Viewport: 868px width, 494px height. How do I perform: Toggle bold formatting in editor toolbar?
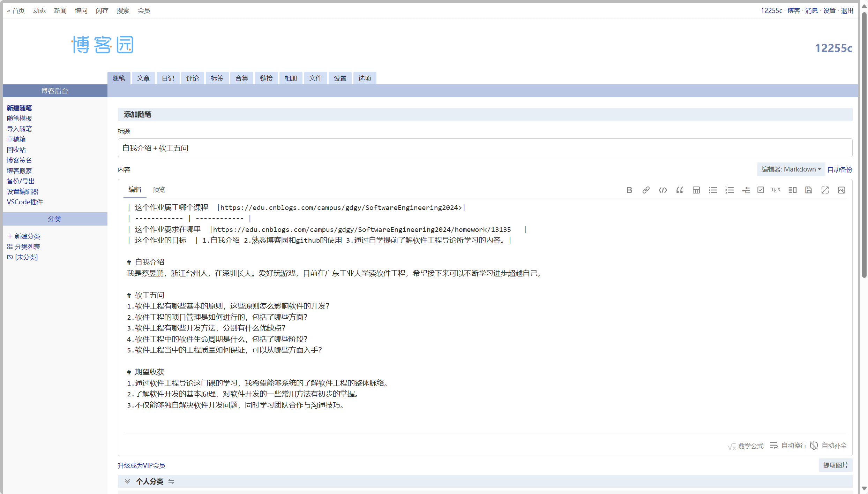click(x=629, y=190)
